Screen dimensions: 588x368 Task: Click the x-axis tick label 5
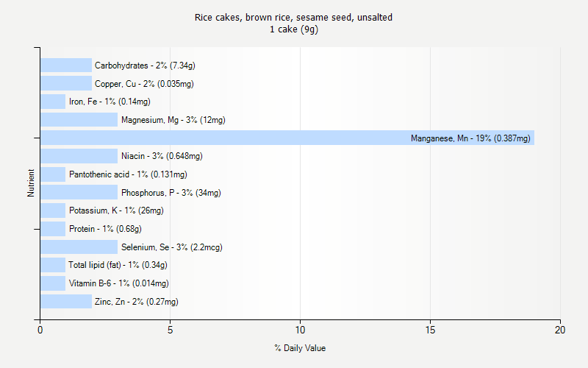click(170, 330)
